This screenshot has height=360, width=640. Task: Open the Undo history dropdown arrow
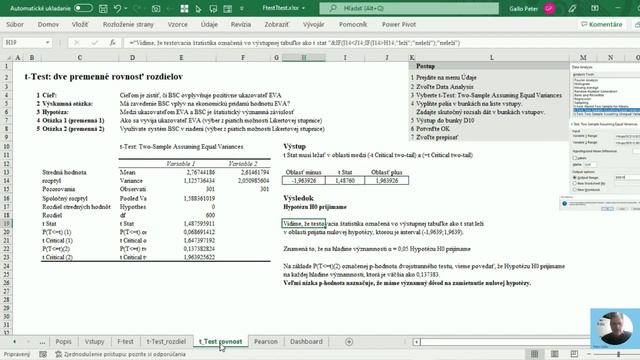pyautogui.click(x=126, y=8)
